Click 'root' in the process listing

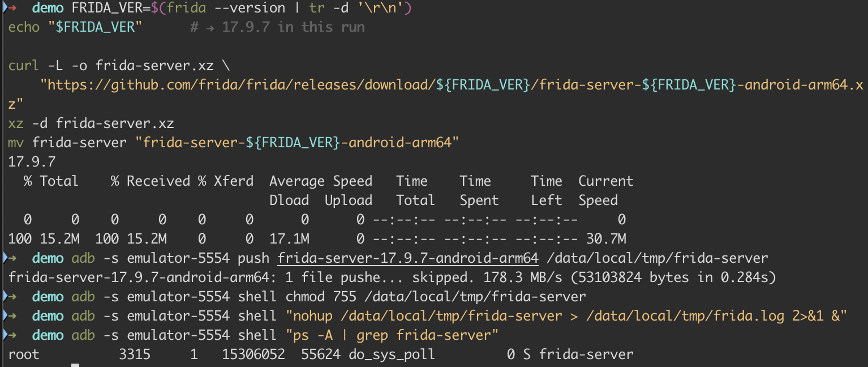point(24,355)
